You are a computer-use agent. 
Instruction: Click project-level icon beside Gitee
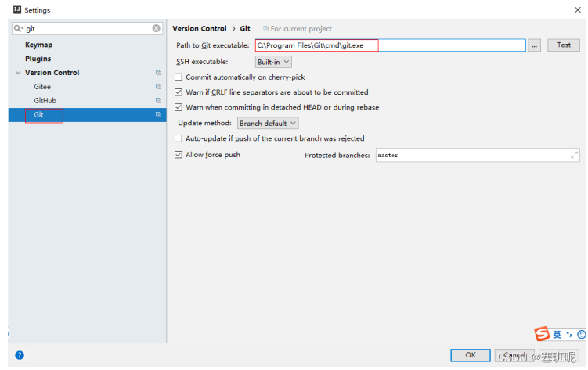click(158, 87)
